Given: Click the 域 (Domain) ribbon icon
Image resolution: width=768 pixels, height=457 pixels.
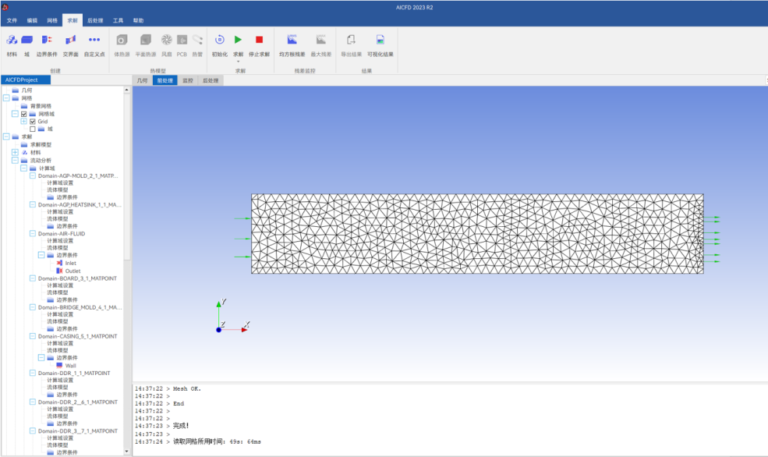Looking at the screenshot, I should click(x=27, y=40).
